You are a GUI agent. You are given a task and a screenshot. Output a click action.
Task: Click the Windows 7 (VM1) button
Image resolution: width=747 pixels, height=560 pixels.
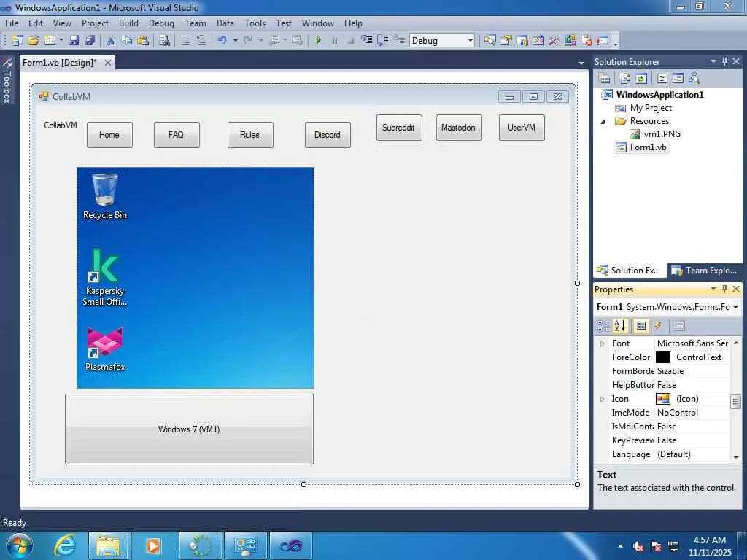[189, 429]
